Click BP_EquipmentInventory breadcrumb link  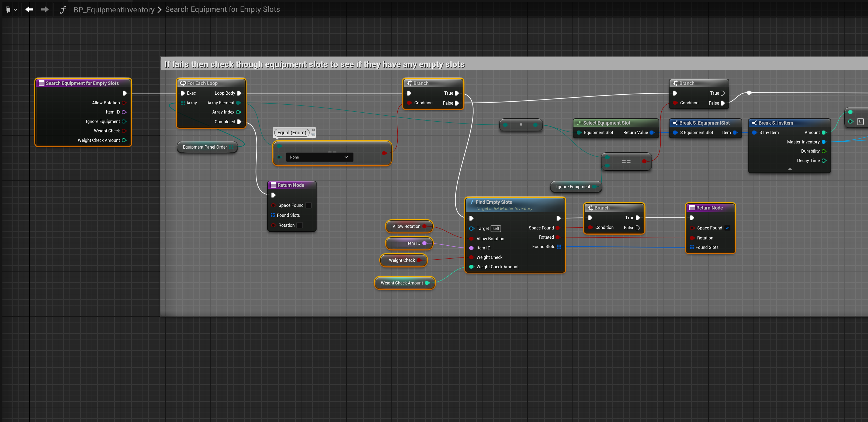[x=114, y=10]
